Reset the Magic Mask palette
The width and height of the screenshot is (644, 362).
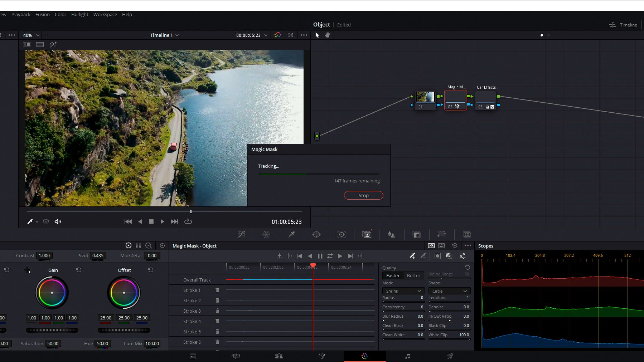[x=455, y=246]
